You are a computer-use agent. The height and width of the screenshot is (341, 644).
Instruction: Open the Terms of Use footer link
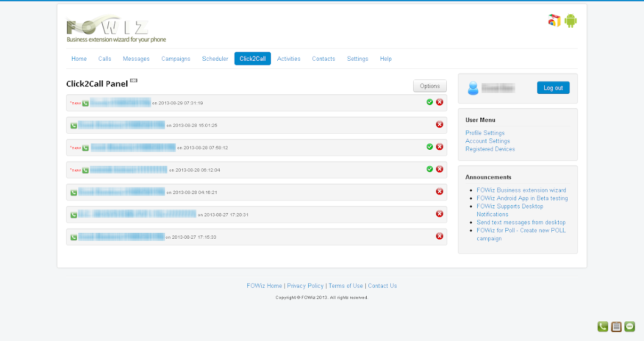point(346,286)
